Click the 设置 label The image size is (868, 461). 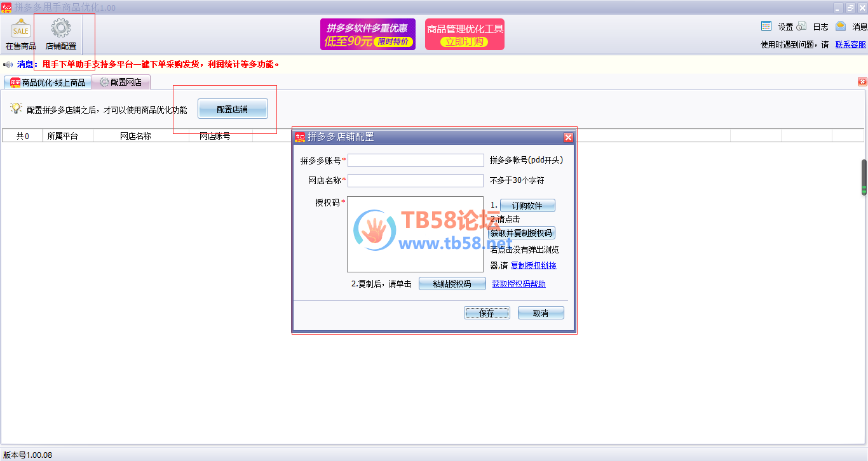[786, 27]
